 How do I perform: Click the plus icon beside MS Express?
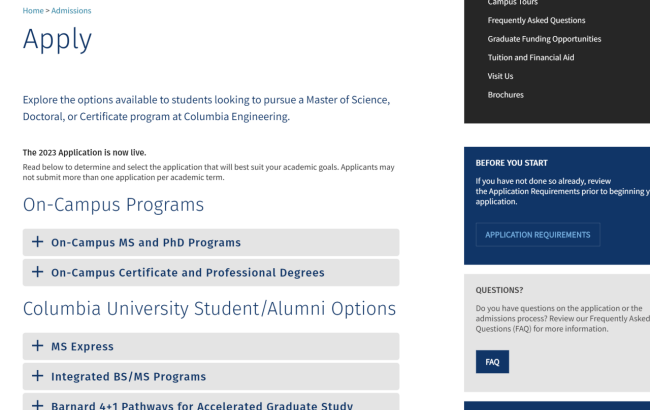[x=38, y=346]
